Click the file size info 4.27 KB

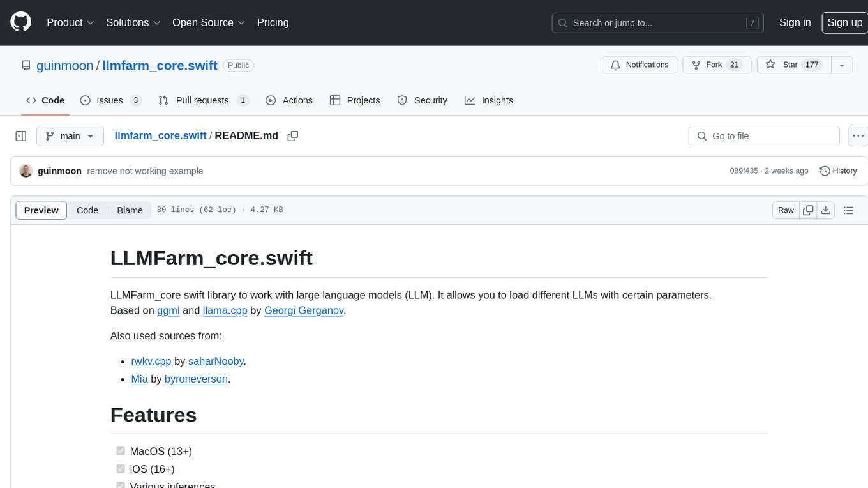[267, 210]
